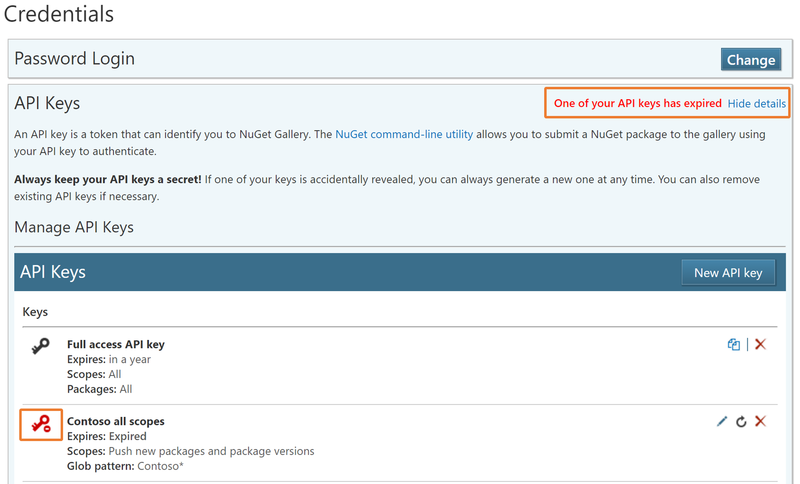Delete the Contoso all scopes key

(760, 422)
